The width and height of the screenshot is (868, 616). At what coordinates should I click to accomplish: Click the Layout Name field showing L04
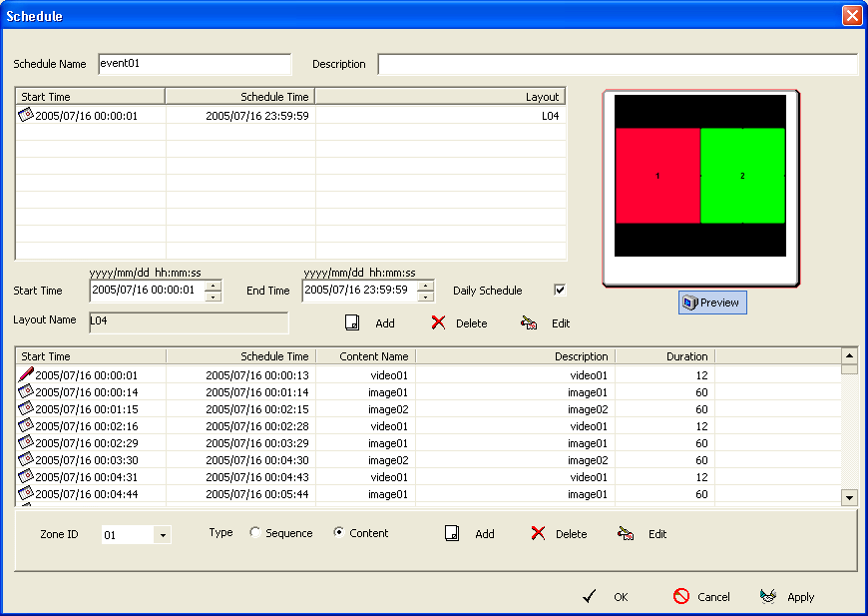click(x=189, y=322)
